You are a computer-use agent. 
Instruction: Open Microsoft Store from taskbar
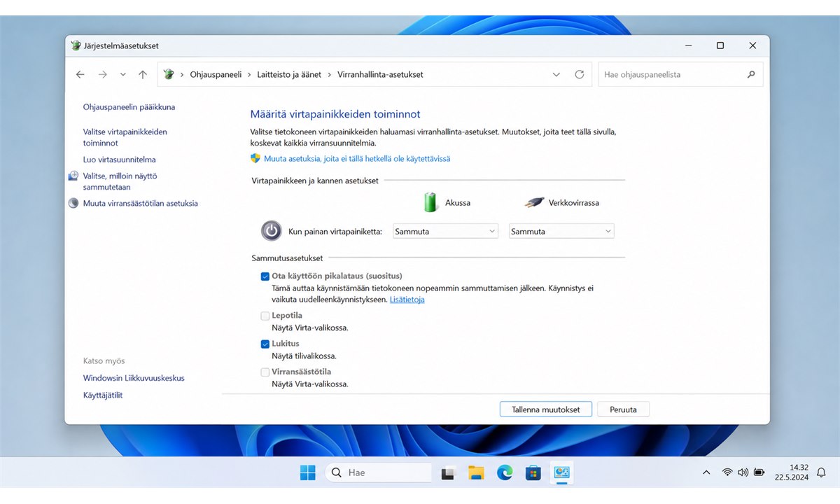pyautogui.click(x=533, y=473)
